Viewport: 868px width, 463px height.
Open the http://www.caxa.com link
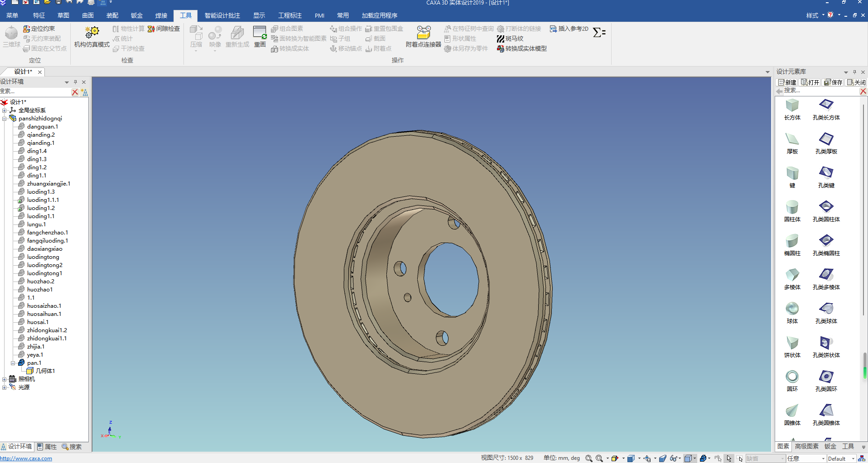pos(26,458)
